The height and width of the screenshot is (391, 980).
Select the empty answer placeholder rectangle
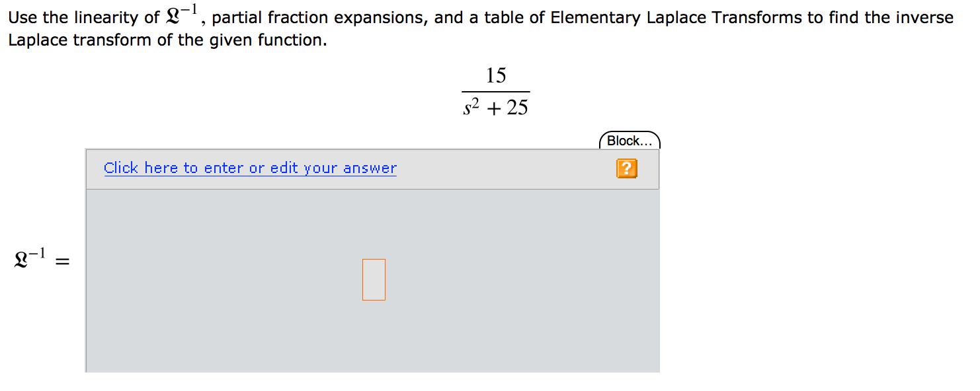point(374,279)
